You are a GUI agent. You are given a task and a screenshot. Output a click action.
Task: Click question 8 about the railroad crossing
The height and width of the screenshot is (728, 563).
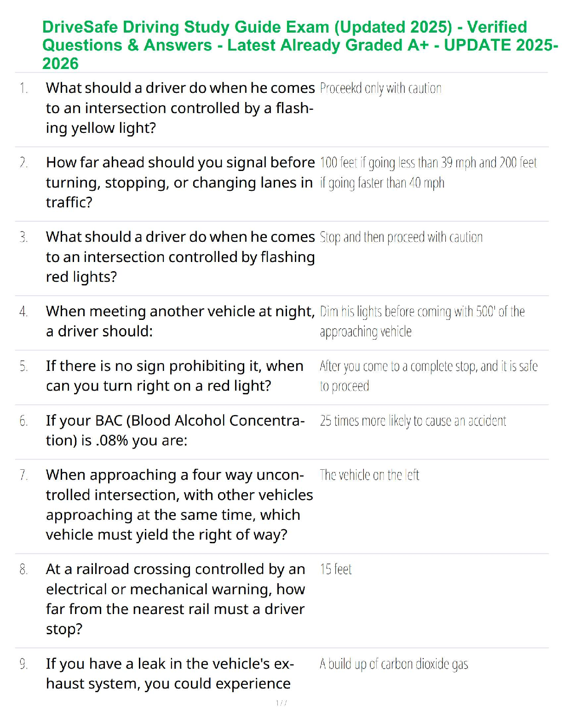click(x=175, y=599)
